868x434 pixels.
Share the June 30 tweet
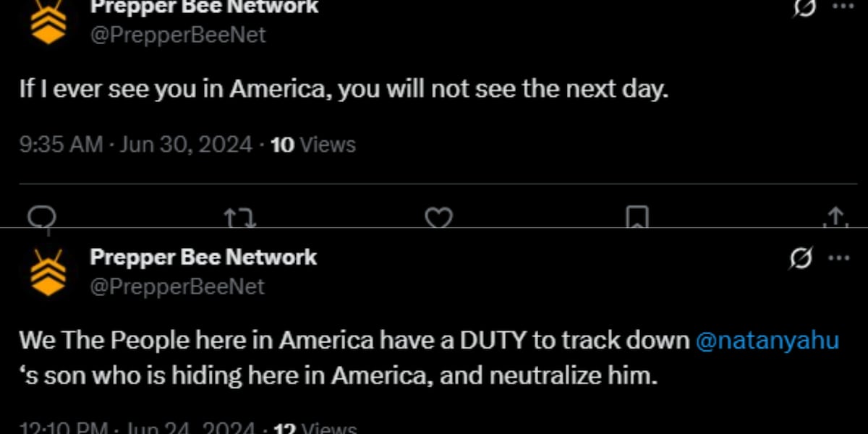835,218
